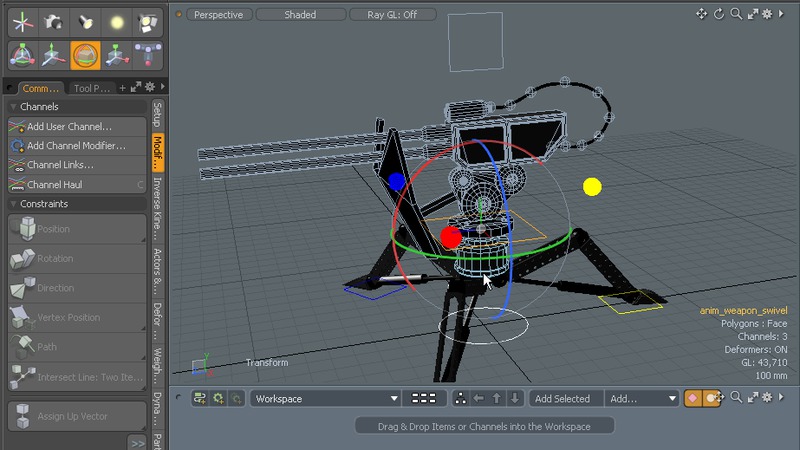Click Intersect Line: Two Items
This screenshot has width=800, height=450.
(x=77, y=377)
